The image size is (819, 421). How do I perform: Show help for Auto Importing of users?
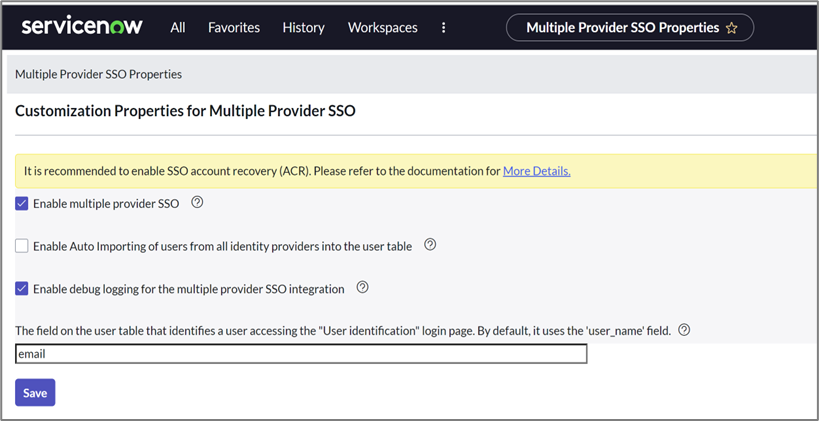point(430,245)
